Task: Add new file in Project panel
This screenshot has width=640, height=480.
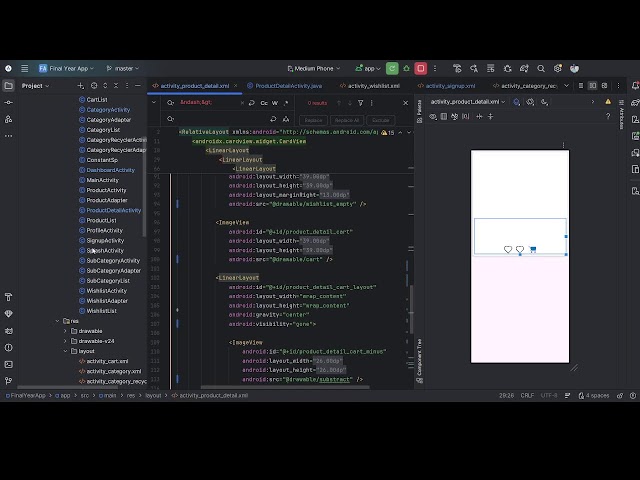Action: click(x=80, y=86)
